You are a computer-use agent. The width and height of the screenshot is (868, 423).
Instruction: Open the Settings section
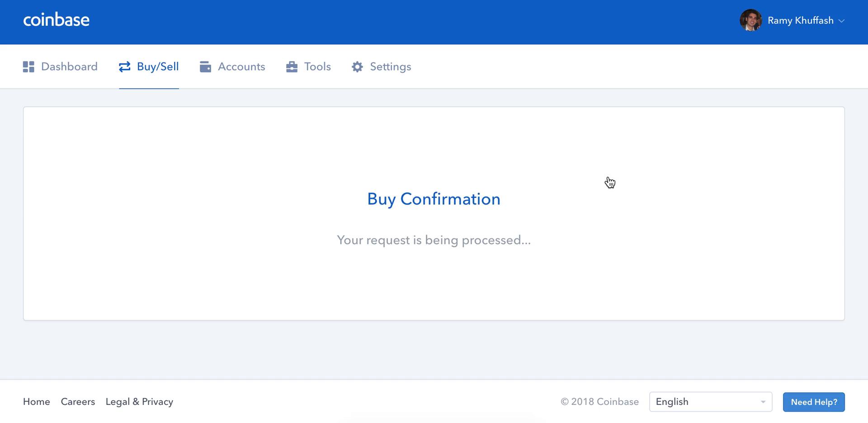390,66
